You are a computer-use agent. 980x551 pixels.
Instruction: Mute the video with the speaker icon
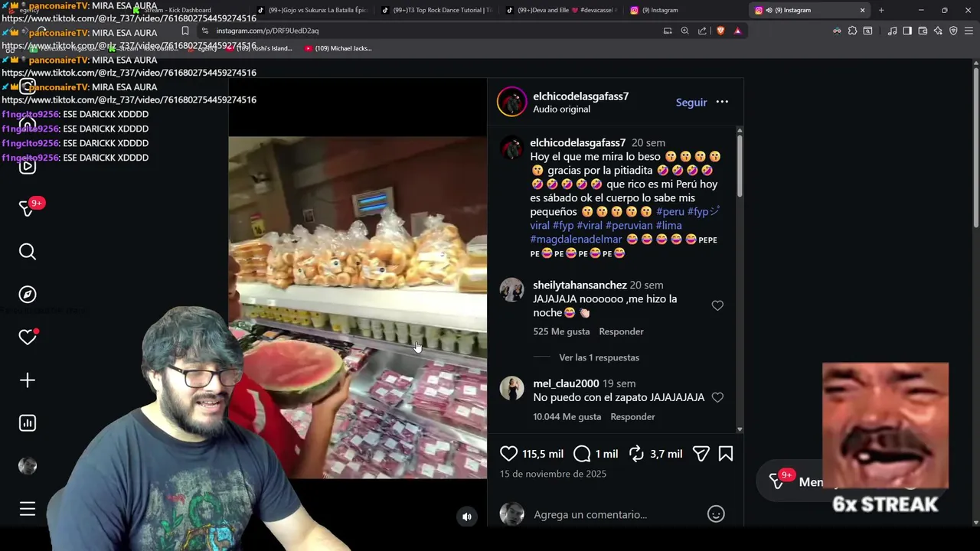467,517
